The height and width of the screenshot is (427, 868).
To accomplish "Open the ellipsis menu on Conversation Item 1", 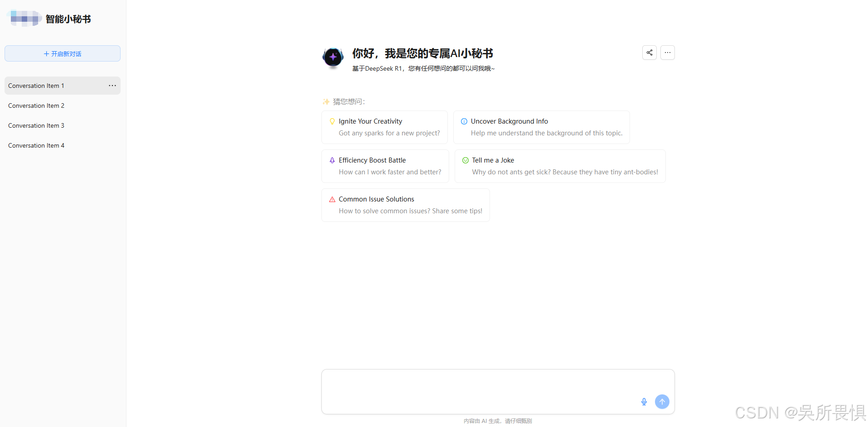I will [x=112, y=86].
